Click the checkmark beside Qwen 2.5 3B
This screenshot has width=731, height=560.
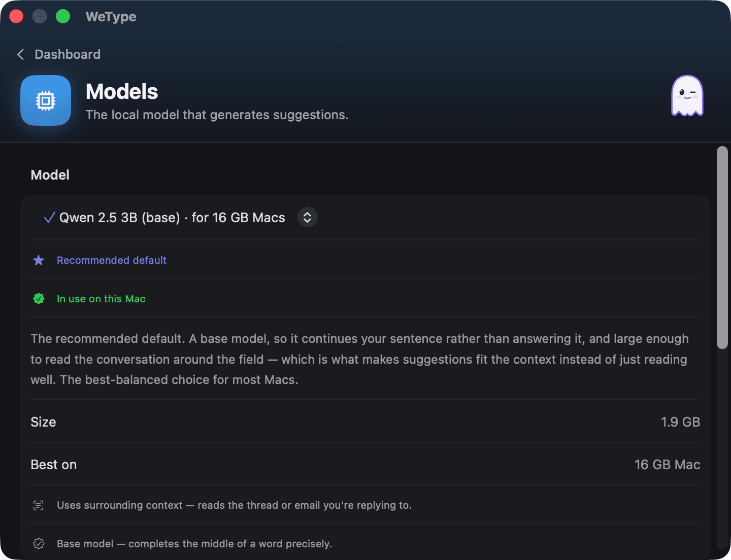point(49,218)
